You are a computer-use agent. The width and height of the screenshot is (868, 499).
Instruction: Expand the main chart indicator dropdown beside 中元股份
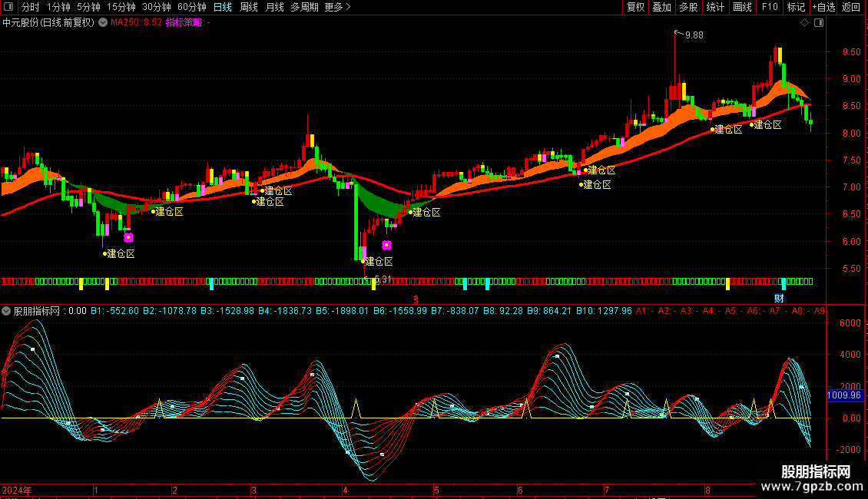point(103,23)
